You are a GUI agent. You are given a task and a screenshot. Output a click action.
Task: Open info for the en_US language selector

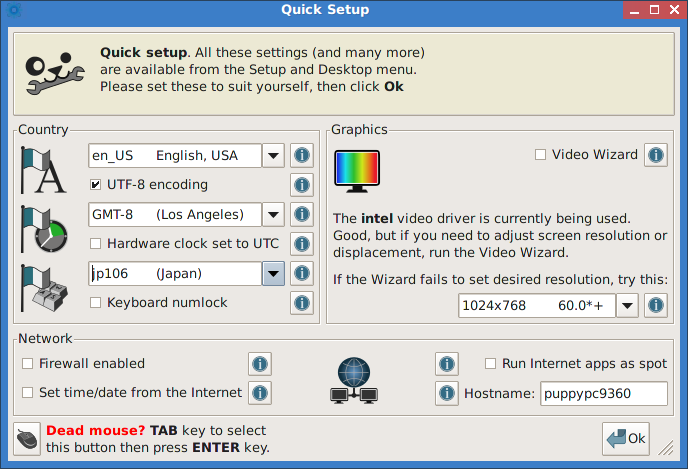[x=302, y=155]
